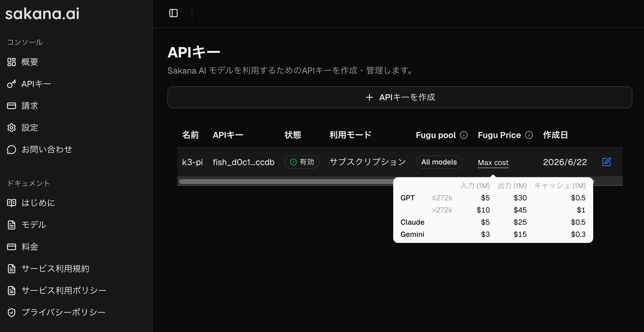Click the document icon beside モデル
The width and height of the screenshot is (644, 332).
[12, 225]
